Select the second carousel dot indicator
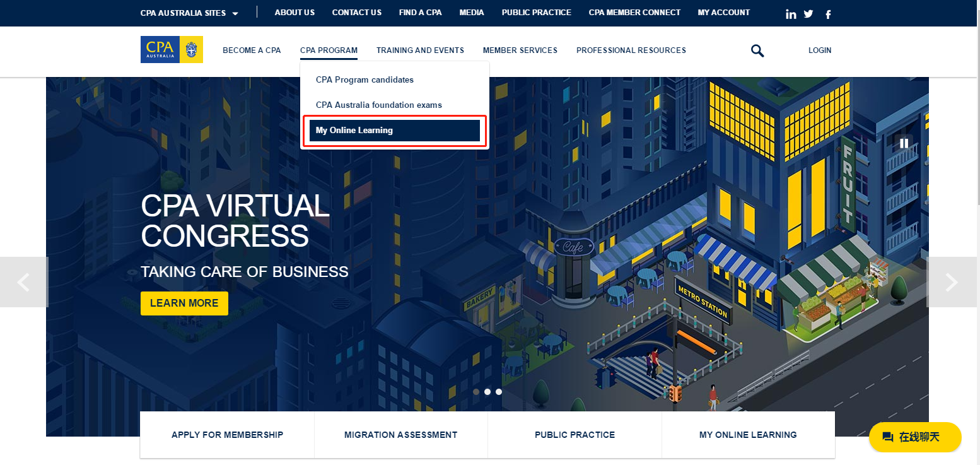Screen dimensions: 980x465 [487, 392]
